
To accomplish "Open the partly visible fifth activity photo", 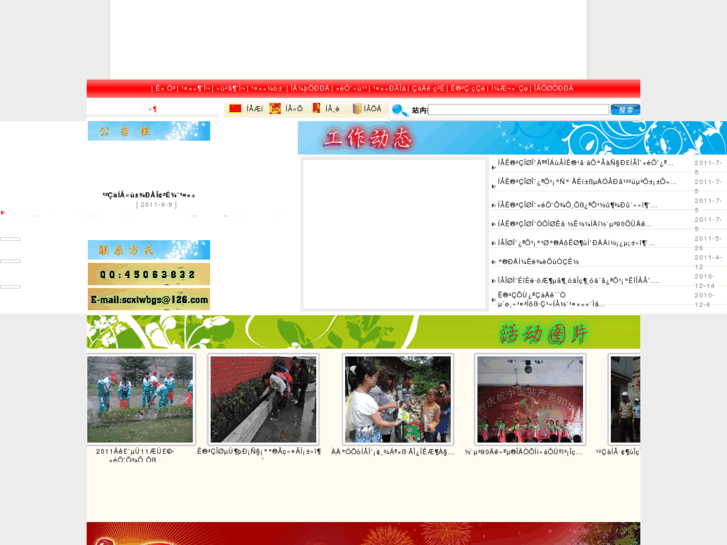I will point(625,399).
